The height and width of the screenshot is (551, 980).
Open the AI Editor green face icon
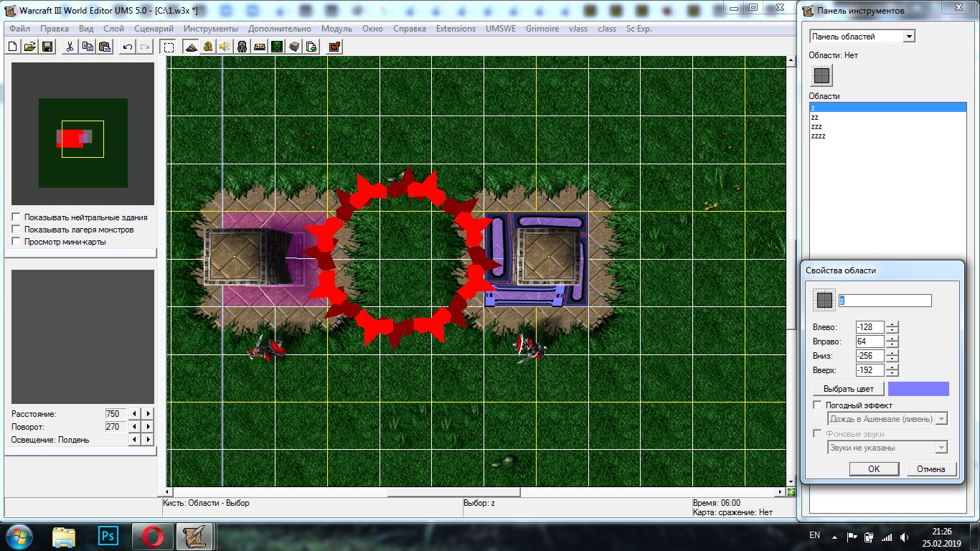[277, 47]
